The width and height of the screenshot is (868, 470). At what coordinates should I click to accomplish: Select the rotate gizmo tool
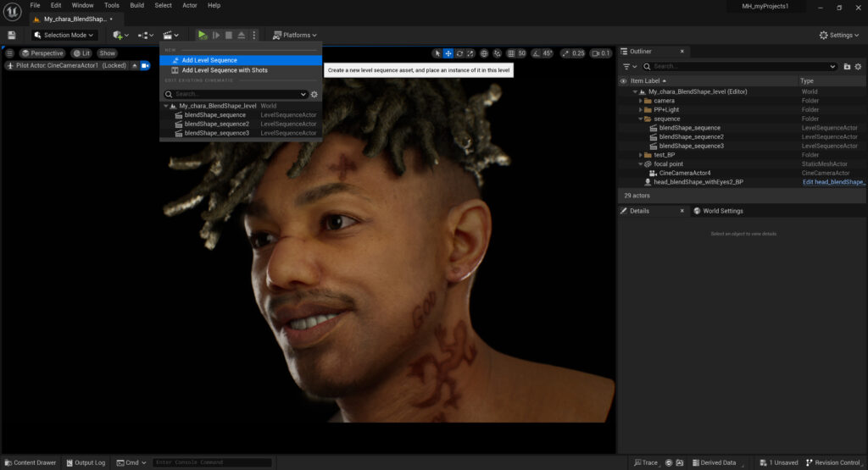[459, 53]
